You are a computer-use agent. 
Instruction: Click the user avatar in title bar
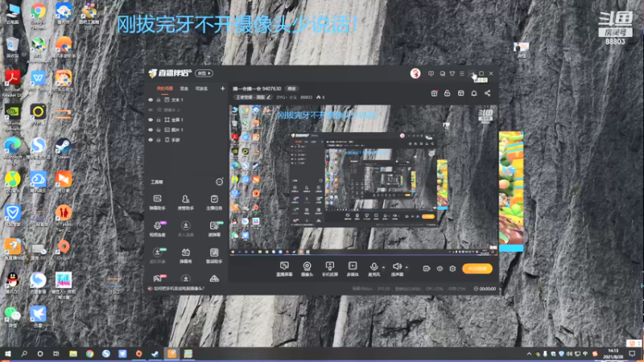click(415, 73)
